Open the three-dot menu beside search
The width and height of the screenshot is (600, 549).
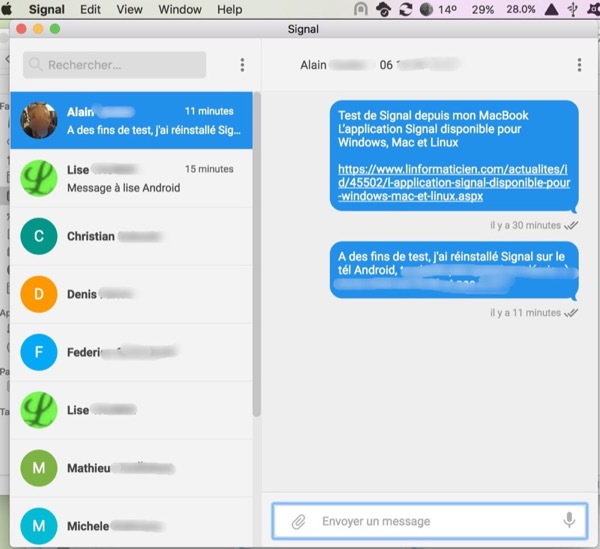(242, 65)
